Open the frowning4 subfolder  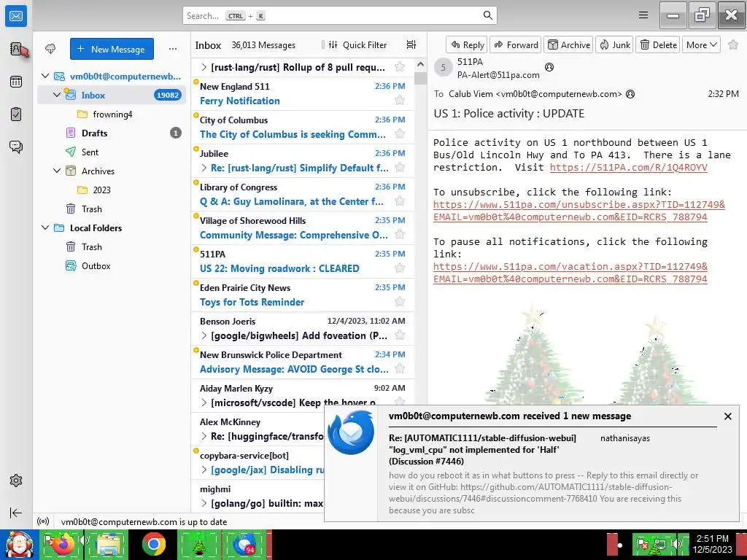112,114
